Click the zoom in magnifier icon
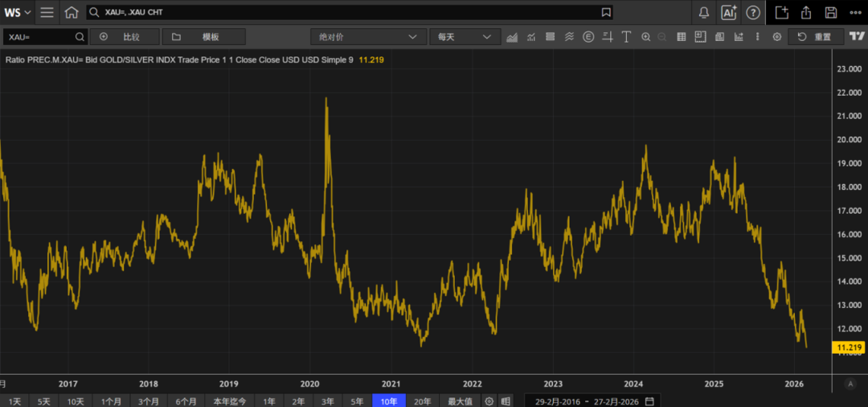 tap(644, 37)
